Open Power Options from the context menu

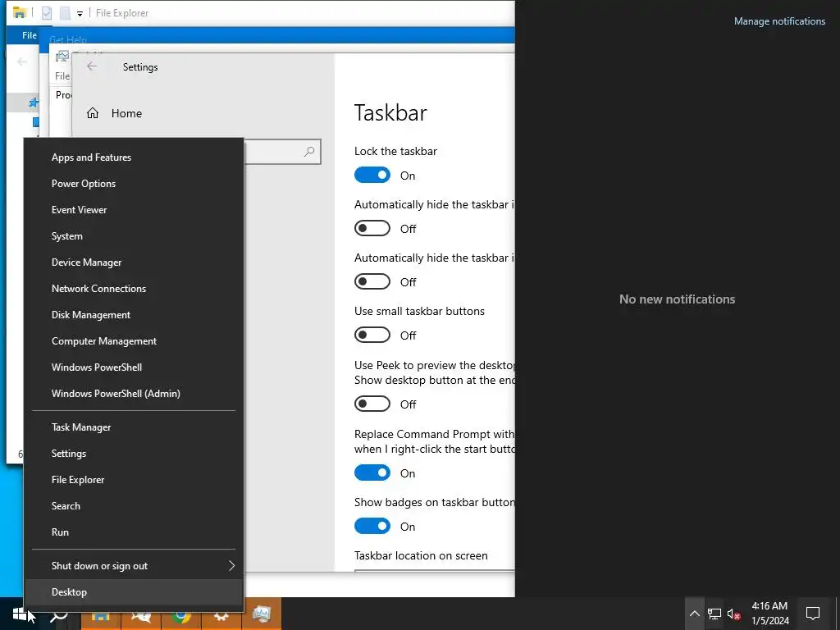134,184
